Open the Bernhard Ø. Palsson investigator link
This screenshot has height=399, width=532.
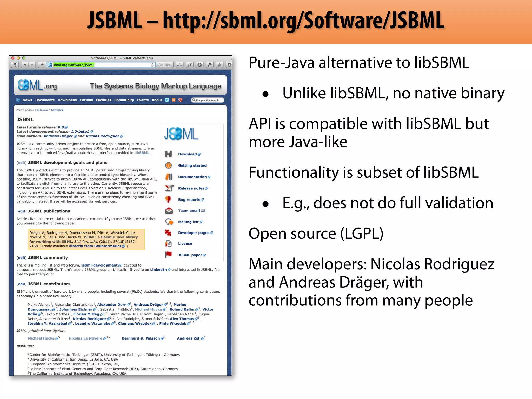pyautogui.click(x=143, y=338)
